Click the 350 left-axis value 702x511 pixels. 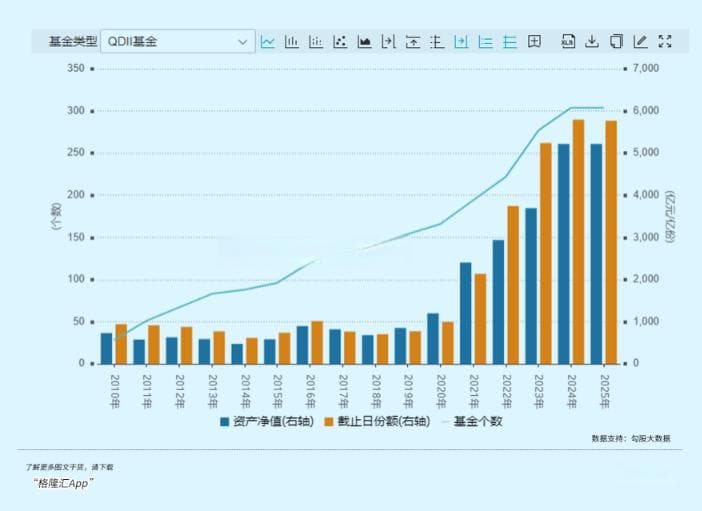(x=76, y=68)
